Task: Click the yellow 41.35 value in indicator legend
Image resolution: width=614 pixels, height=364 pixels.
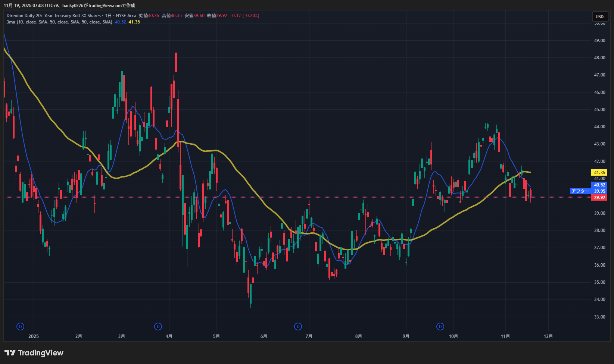Action: (x=134, y=22)
